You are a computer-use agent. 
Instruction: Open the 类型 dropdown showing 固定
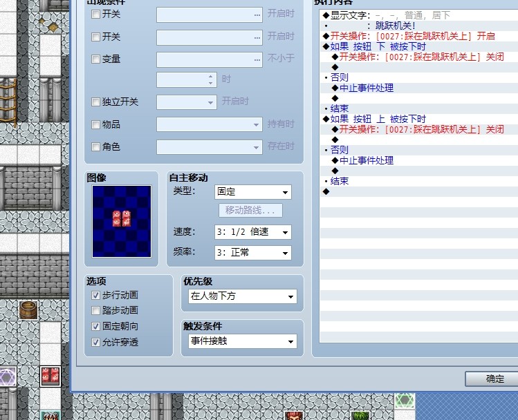[253, 191]
